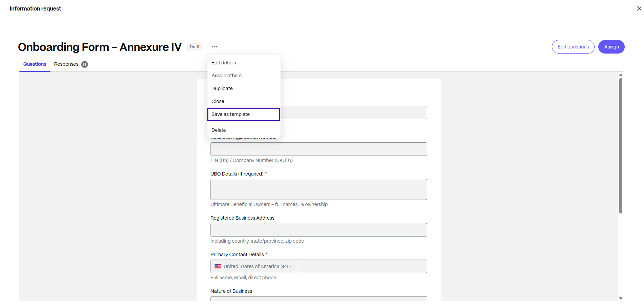The image size is (644, 306).
Task: Switch to the Questions tab
Action: pyautogui.click(x=35, y=64)
